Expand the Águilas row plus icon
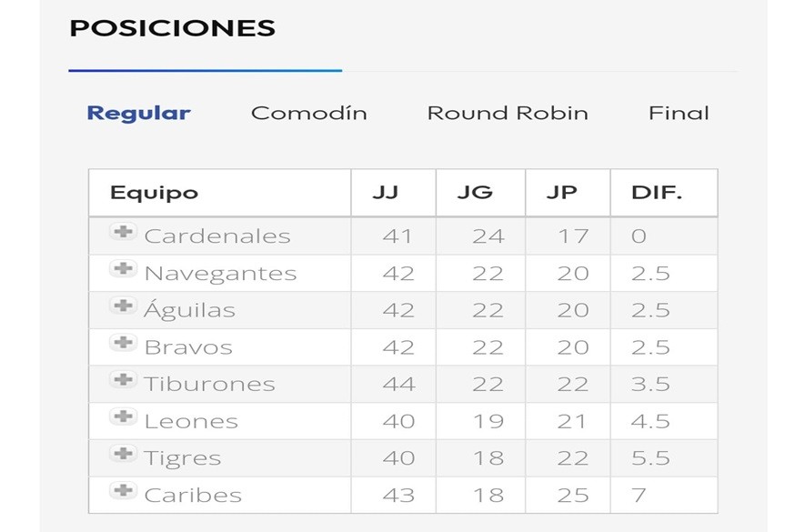Image resolution: width=805 pixels, height=532 pixels. (122, 306)
